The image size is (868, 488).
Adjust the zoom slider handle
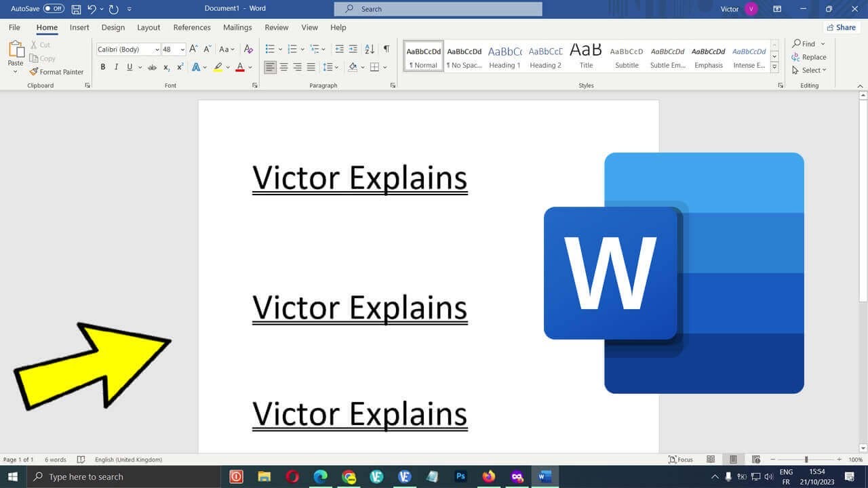coord(806,460)
